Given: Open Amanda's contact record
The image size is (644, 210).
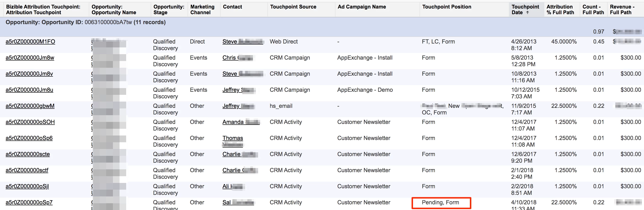Looking at the screenshot, I should (x=241, y=122).
